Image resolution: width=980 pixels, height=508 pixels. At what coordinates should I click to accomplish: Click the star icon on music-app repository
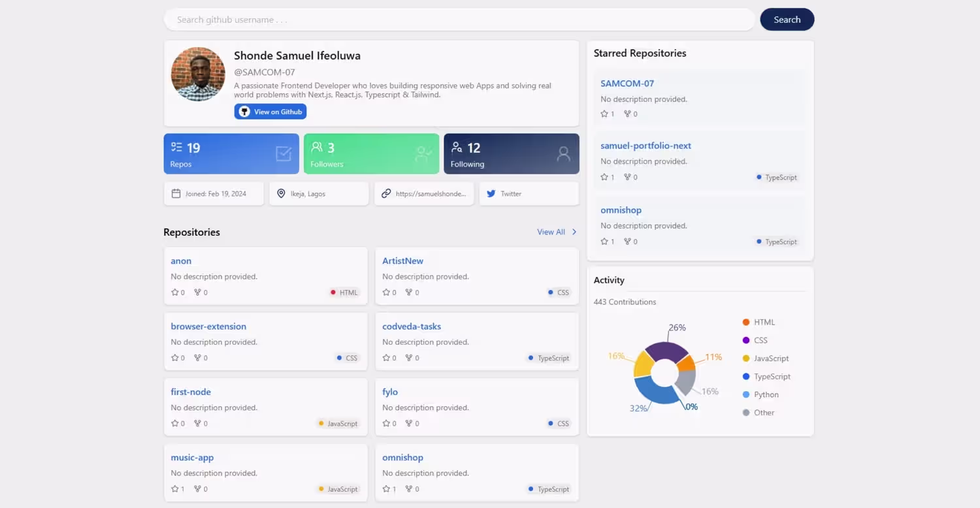tap(174, 489)
